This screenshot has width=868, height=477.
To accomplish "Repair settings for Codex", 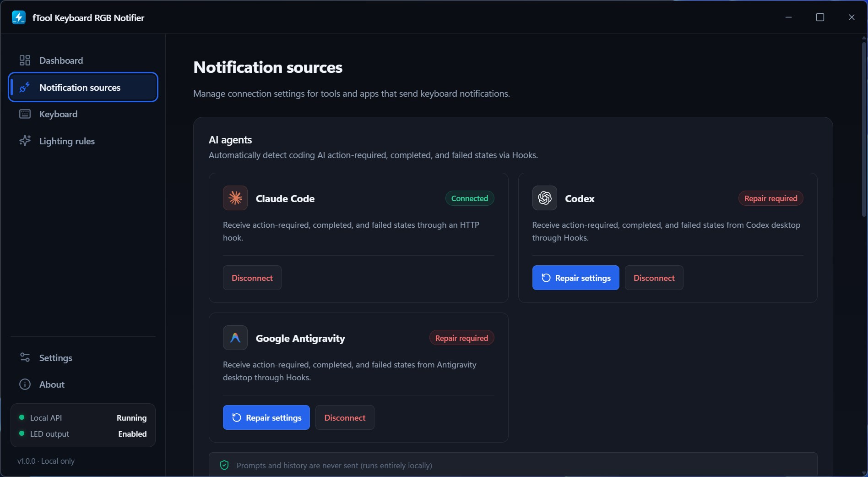I will click(575, 278).
